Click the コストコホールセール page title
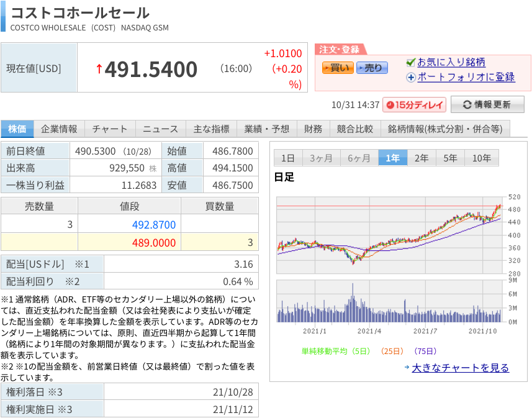The image size is (532, 418). point(80,13)
